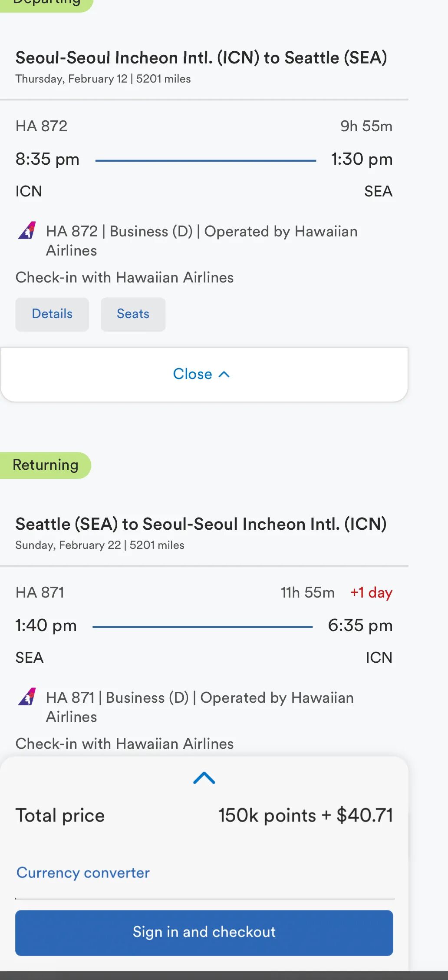This screenshot has width=448, height=980.
Task: Click Hawaiian Airlines logo beside HA 872
Action: point(27,231)
